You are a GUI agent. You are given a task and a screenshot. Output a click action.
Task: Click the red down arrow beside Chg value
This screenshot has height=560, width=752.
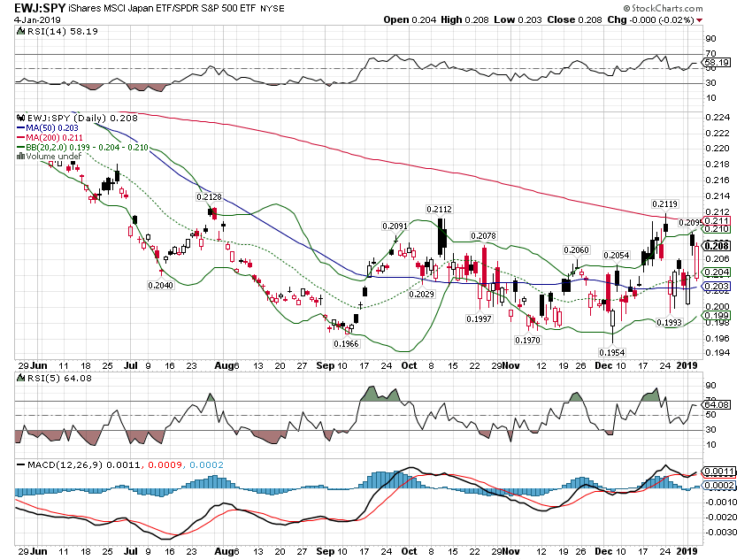click(699, 20)
